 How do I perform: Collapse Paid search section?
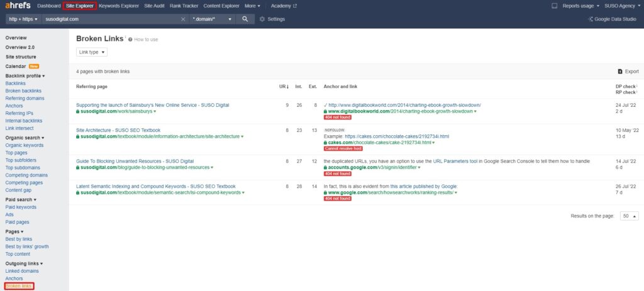click(x=21, y=199)
